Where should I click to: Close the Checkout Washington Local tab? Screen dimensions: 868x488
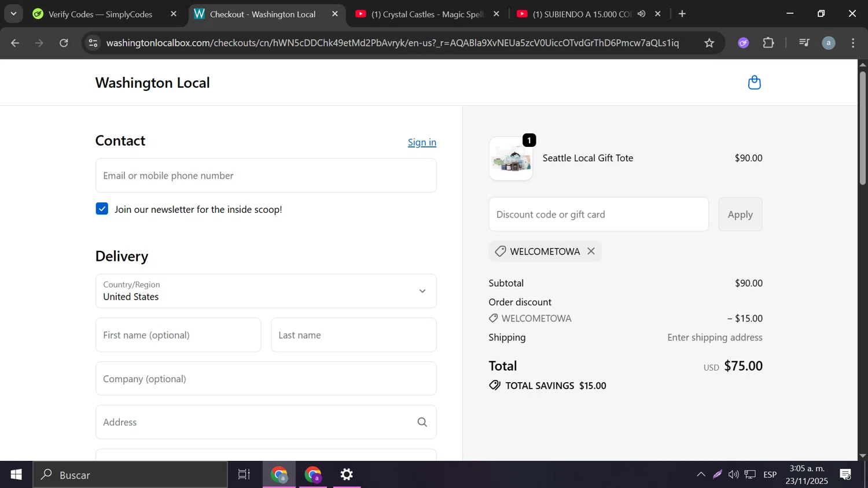click(335, 14)
